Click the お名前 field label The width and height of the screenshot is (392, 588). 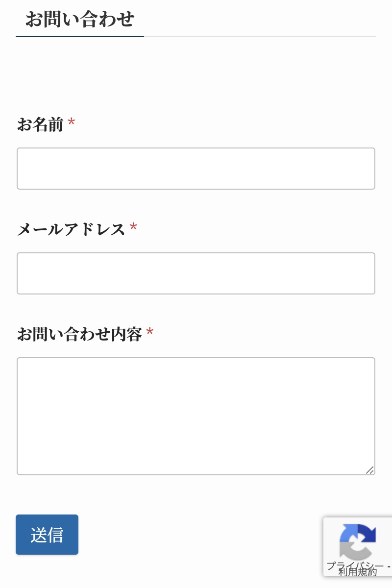pyautogui.click(x=40, y=124)
